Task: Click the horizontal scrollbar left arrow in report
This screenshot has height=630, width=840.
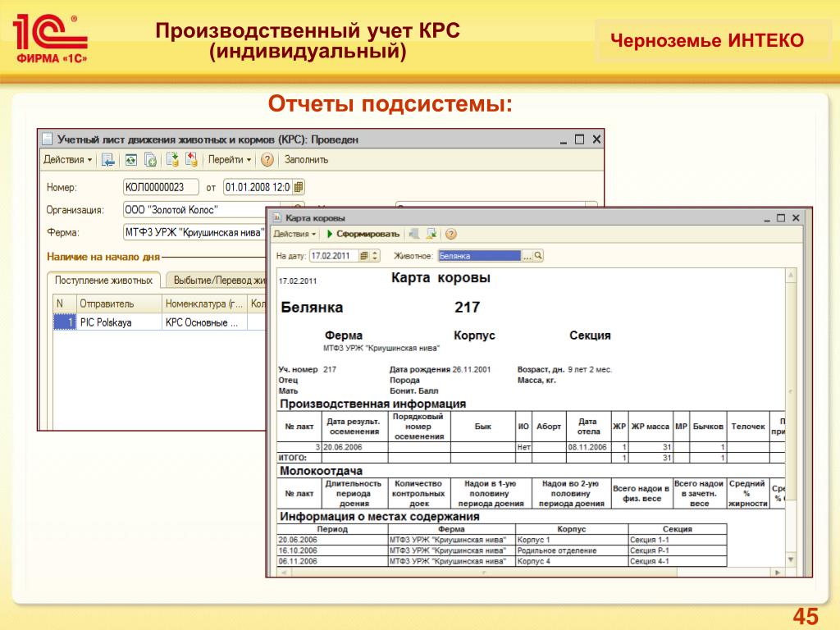Action: click(x=283, y=572)
